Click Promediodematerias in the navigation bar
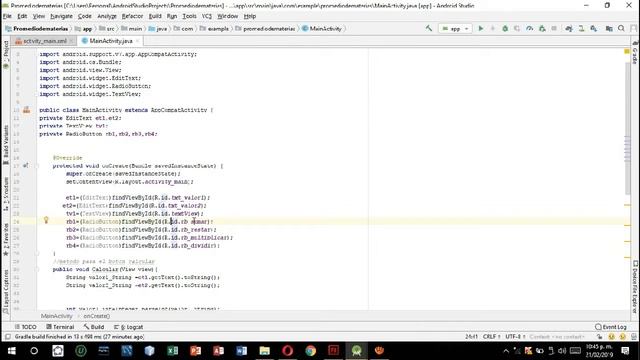The width and height of the screenshot is (640, 360). [37, 29]
